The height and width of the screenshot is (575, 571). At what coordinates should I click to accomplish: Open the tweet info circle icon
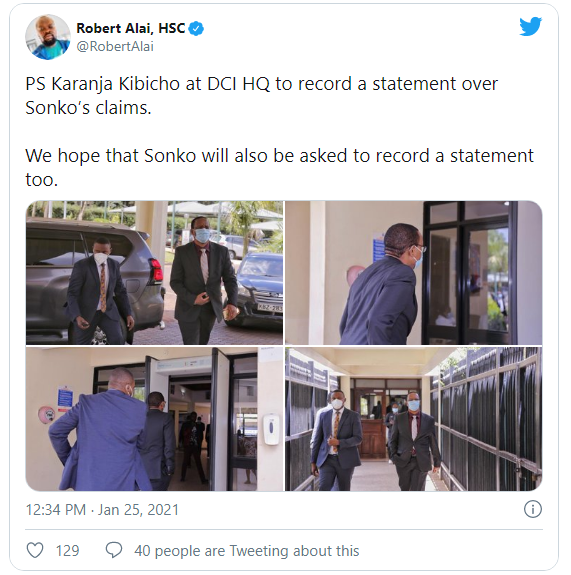coord(532,509)
